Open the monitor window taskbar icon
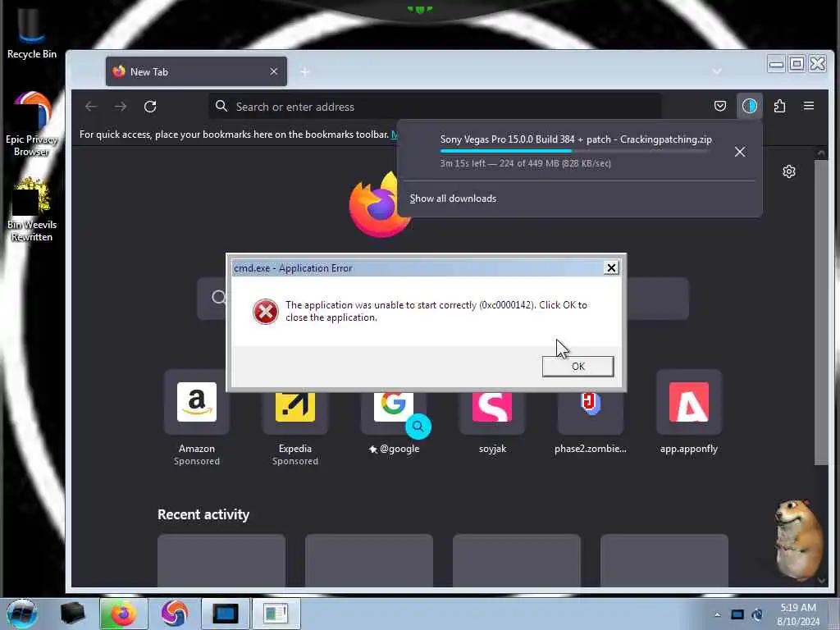The height and width of the screenshot is (630, 840). 225,614
